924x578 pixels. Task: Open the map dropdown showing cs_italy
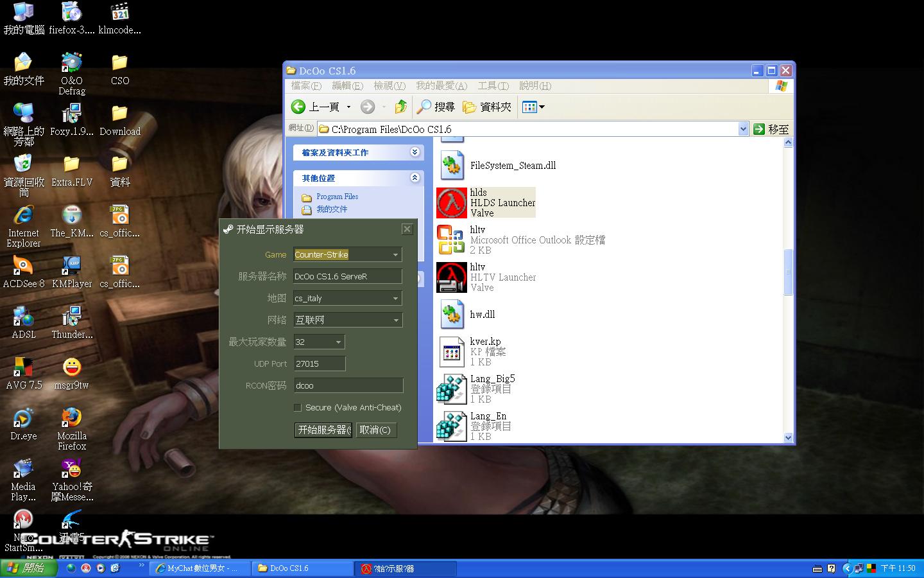tap(348, 298)
